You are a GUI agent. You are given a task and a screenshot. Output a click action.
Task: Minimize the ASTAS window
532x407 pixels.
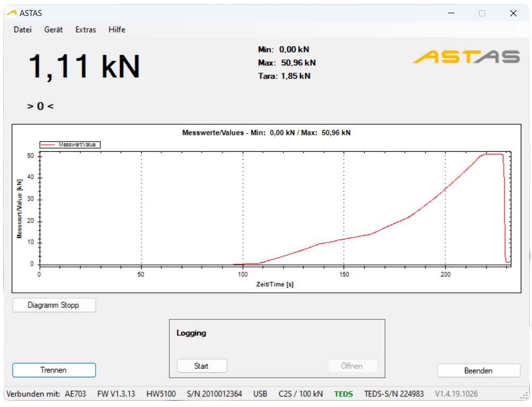pyautogui.click(x=451, y=13)
